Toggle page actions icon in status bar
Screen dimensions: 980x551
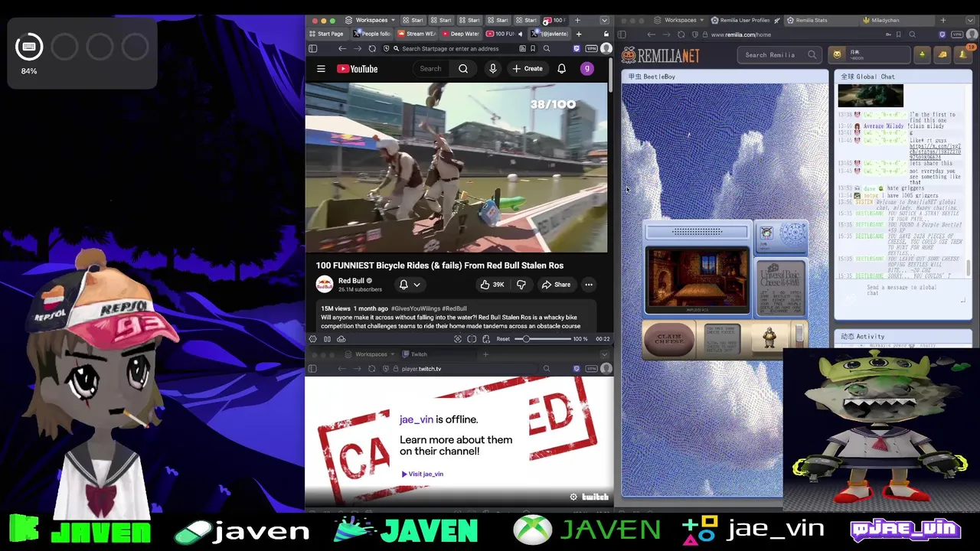[486, 339]
